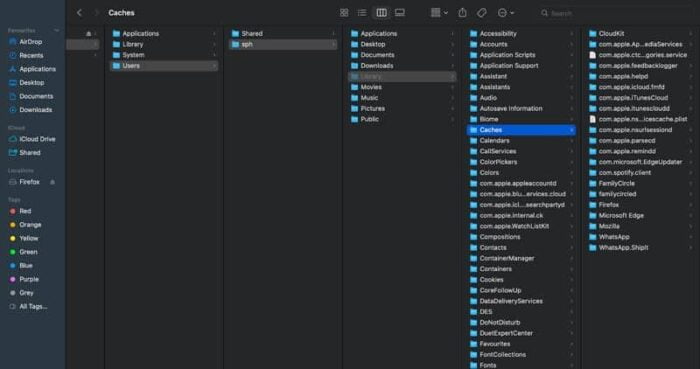Select the Caches folder
Viewport: 700px width, 369px height.
click(x=521, y=130)
